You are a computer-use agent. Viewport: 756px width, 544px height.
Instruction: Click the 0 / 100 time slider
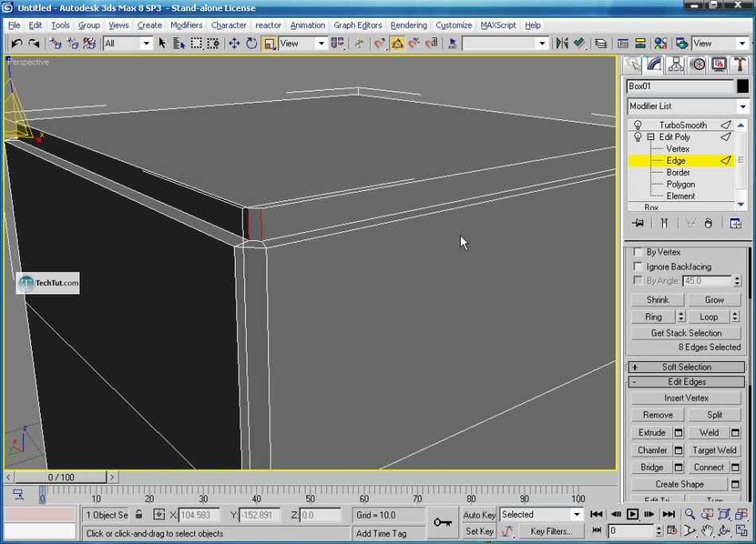pos(60,477)
